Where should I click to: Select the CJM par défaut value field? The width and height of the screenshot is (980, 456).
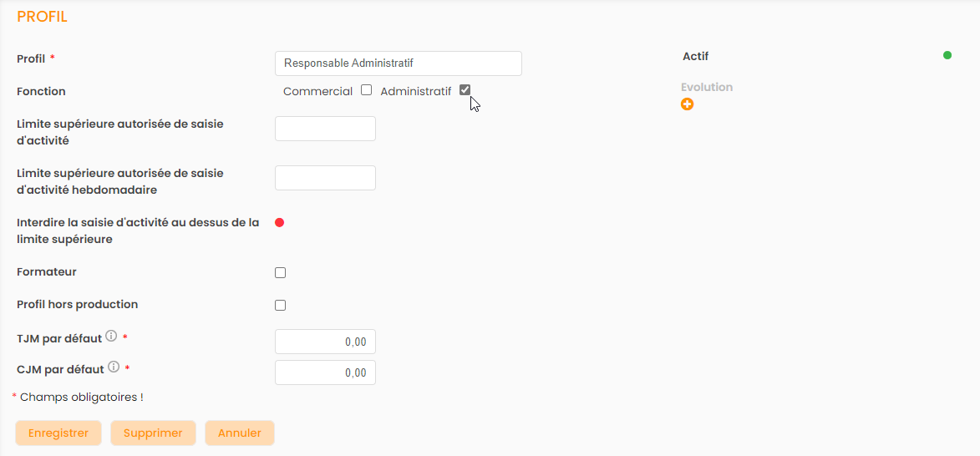point(325,372)
